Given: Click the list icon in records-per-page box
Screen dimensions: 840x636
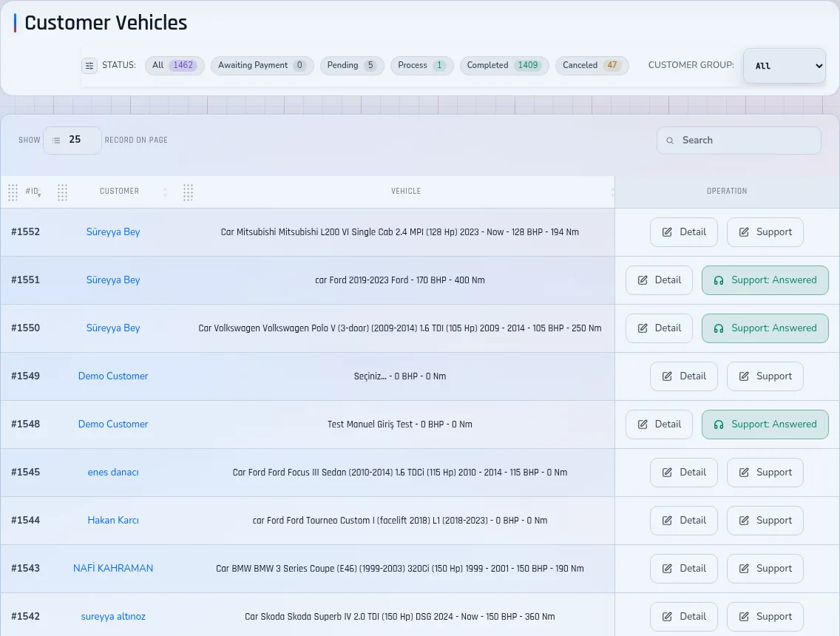Looking at the screenshot, I should 56,141.
